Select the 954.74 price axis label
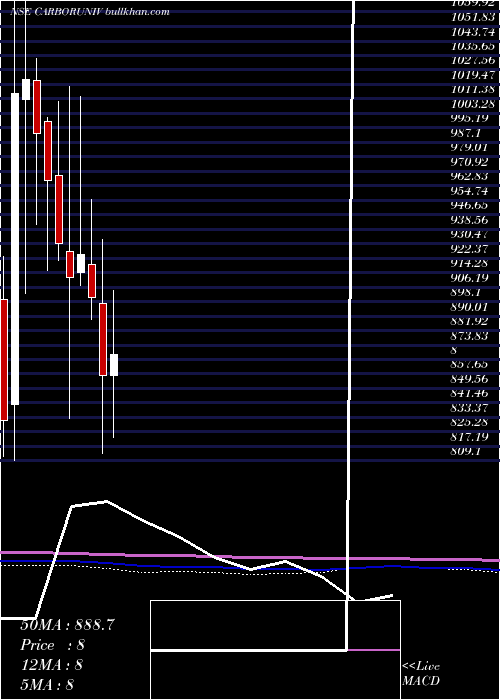 (x=470, y=191)
